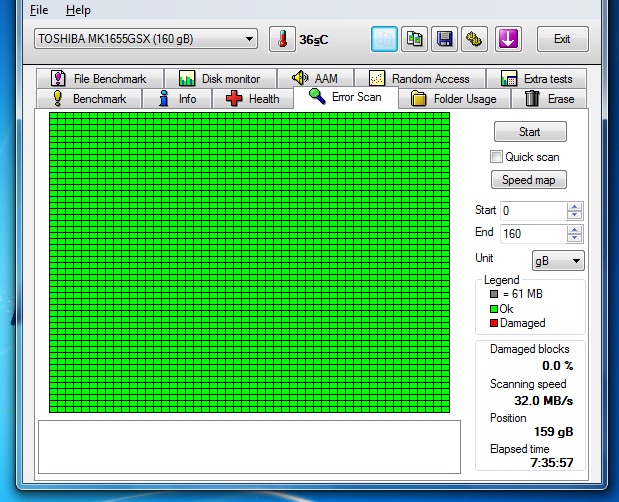This screenshot has height=502, width=619.
Task: Increase the Start value with up arrow
Action: (574, 207)
